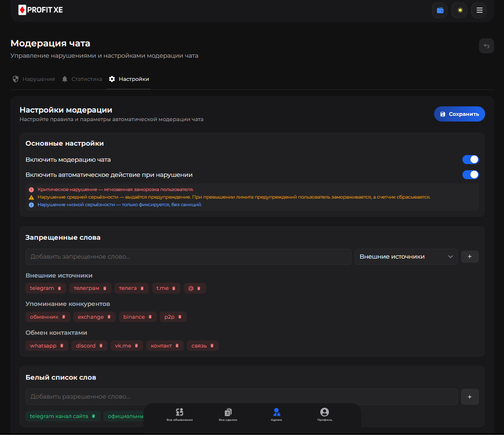
Task: Remove the 'discord' word tag
Action: (x=101, y=346)
